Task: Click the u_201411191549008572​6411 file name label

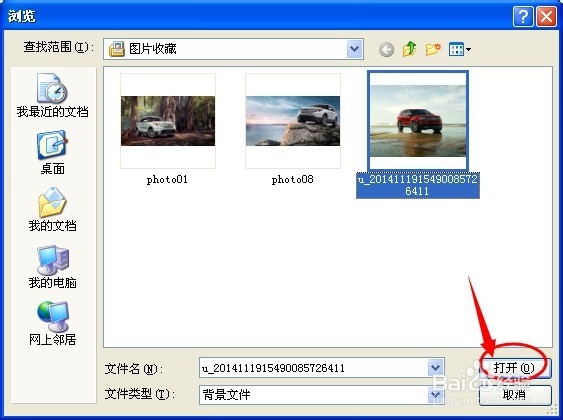Action: pyautogui.click(x=418, y=185)
